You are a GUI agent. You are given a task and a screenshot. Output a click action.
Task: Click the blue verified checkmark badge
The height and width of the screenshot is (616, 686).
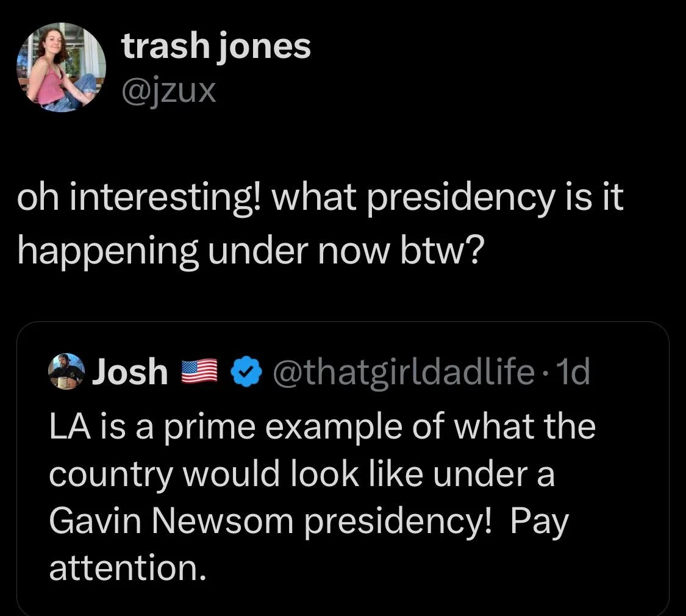[x=246, y=372]
